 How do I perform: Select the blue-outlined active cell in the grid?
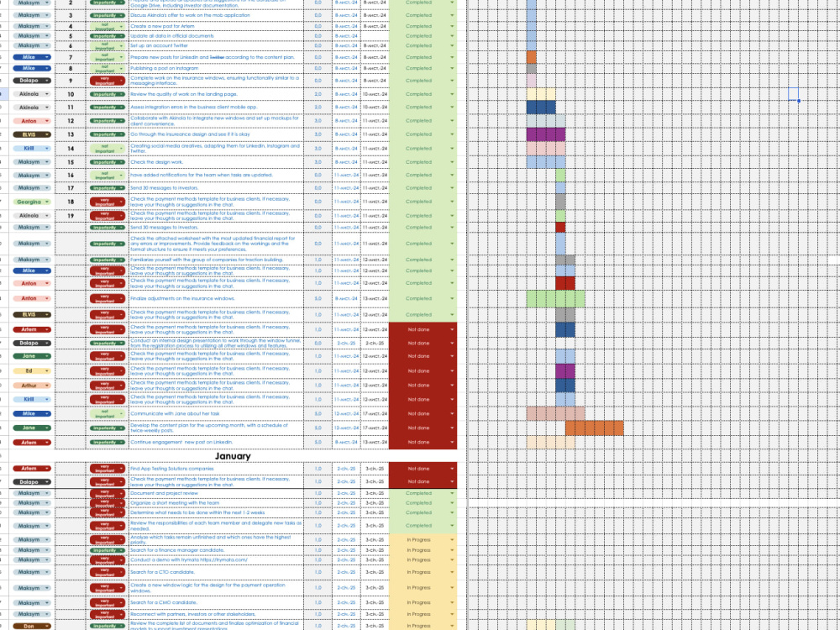(x=794, y=94)
